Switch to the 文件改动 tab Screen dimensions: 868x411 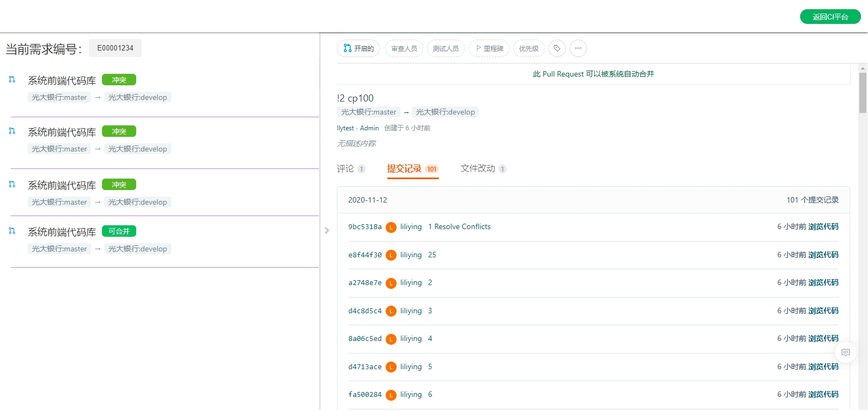(x=478, y=169)
